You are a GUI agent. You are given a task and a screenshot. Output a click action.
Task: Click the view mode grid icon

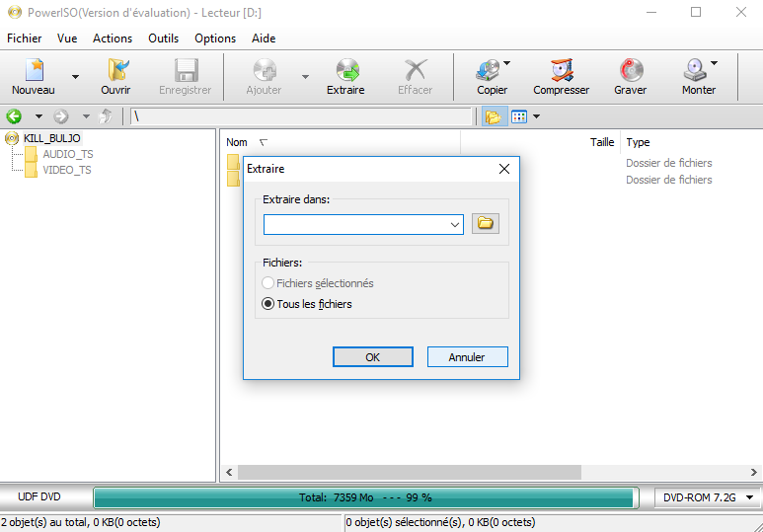tap(519, 116)
